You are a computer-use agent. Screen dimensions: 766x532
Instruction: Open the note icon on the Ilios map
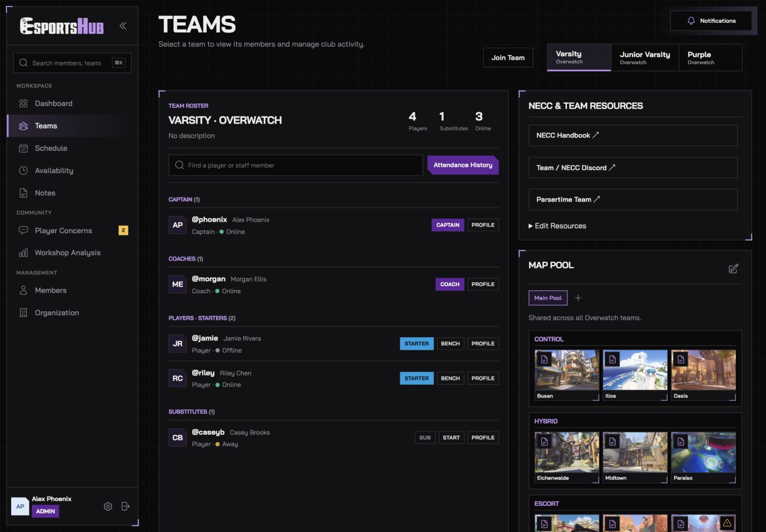click(x=612, y=360)
